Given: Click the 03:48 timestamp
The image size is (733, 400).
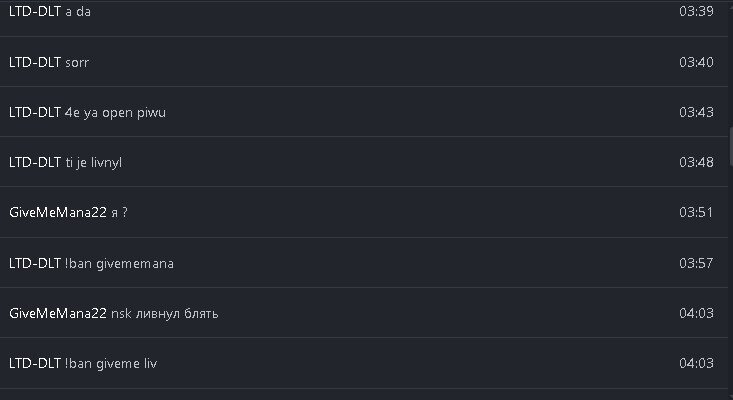Looking at the screenshot, I should [x=696, y=162].
